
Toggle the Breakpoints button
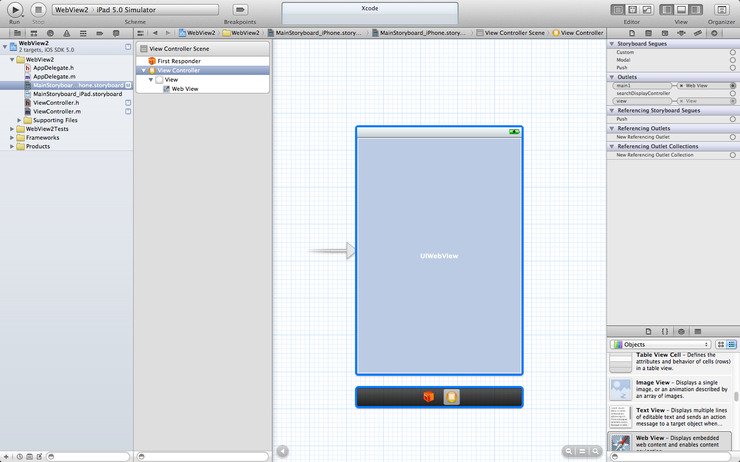click(240, 9)
